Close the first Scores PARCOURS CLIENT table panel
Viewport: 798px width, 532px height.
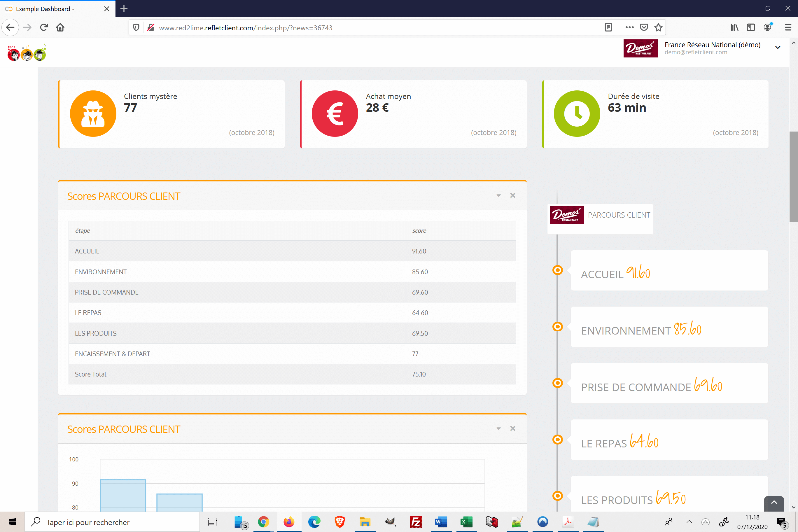coord(513,195)
